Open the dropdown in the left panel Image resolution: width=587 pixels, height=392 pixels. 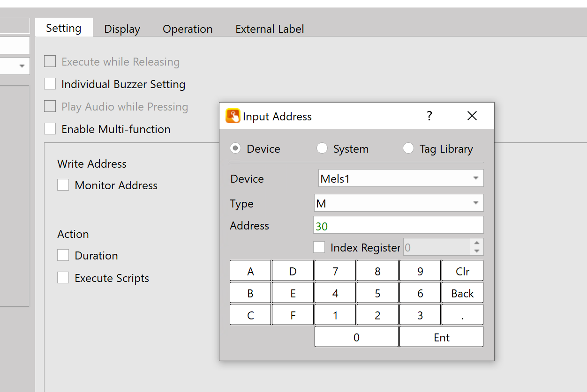pyautogui.click(x=22, y=67)
